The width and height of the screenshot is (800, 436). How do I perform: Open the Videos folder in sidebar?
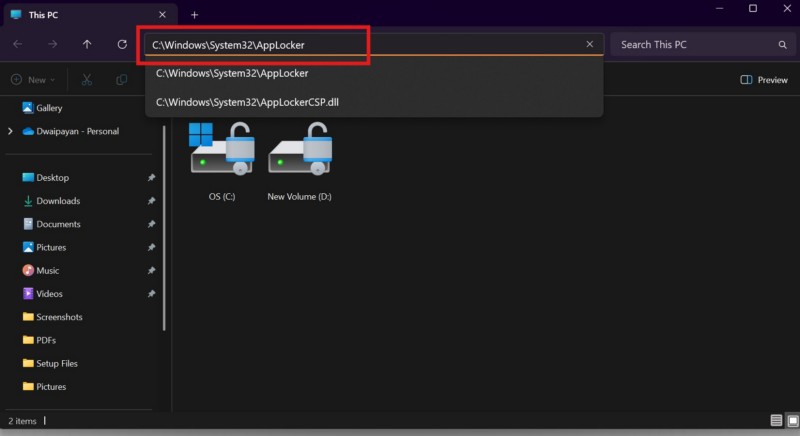coord(43,294)
